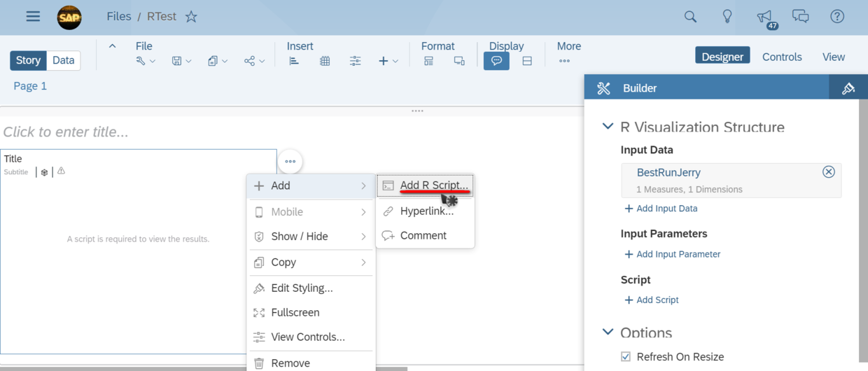Click the help question mark icon
This screenshot has width=868, height=371.
(x=837, y=17)
